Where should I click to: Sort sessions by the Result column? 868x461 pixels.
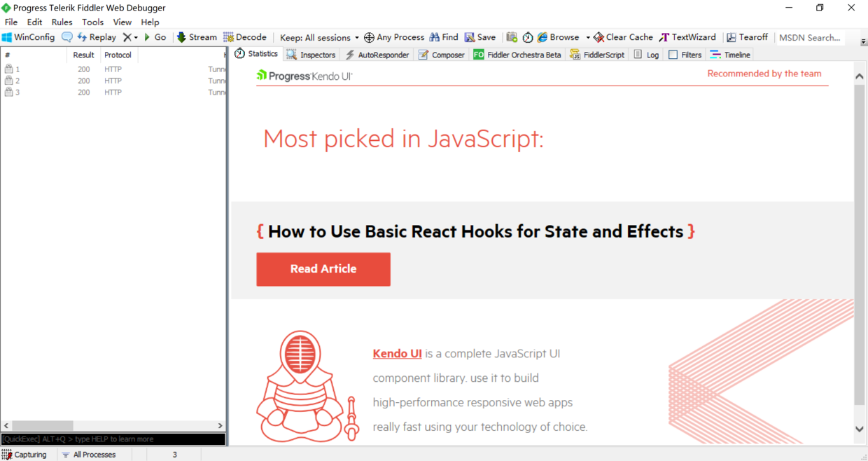coord(84,55)
